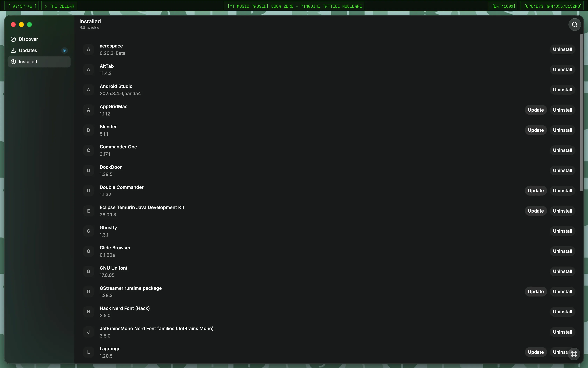The image size is (588, 368).
Task: Open the Updates section
Action: tap(39, 50)
